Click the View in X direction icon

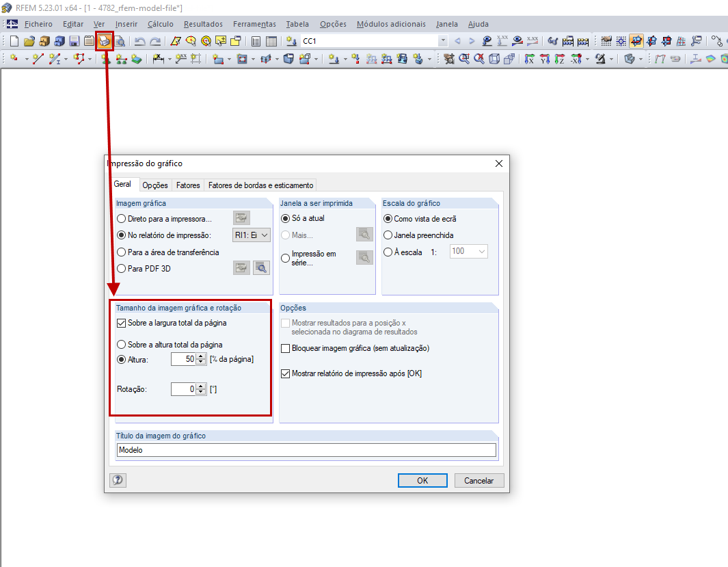pos(529,59)
